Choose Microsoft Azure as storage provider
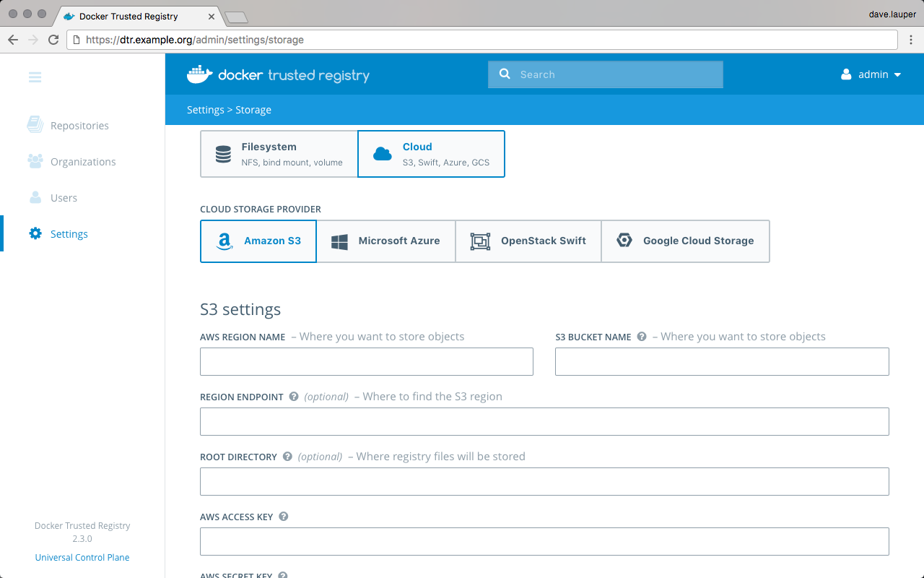 [385, 241]
